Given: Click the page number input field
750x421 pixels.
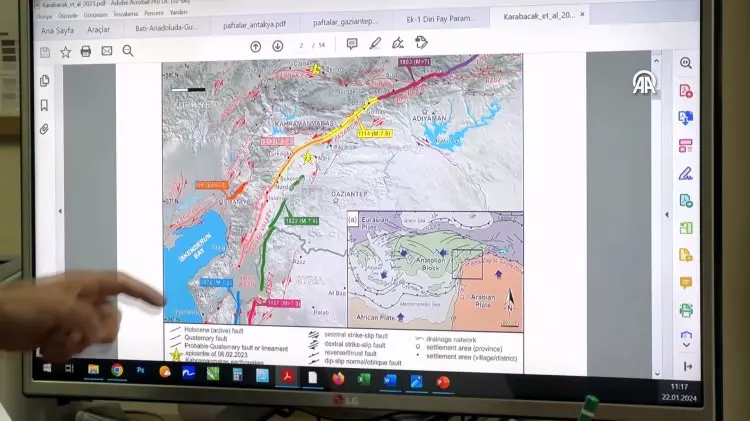Looking at the screenshot, I should pyautogui.click(x=301, y=45).
